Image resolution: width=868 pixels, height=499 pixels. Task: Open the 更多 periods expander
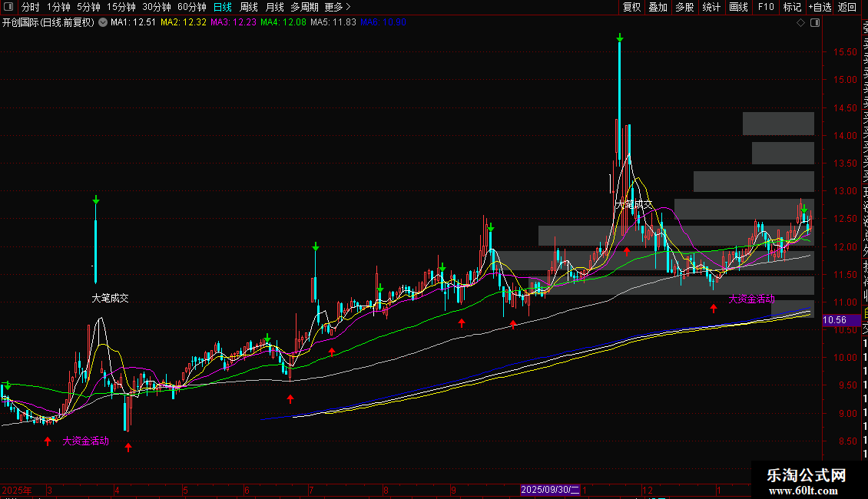click(333, 7)
